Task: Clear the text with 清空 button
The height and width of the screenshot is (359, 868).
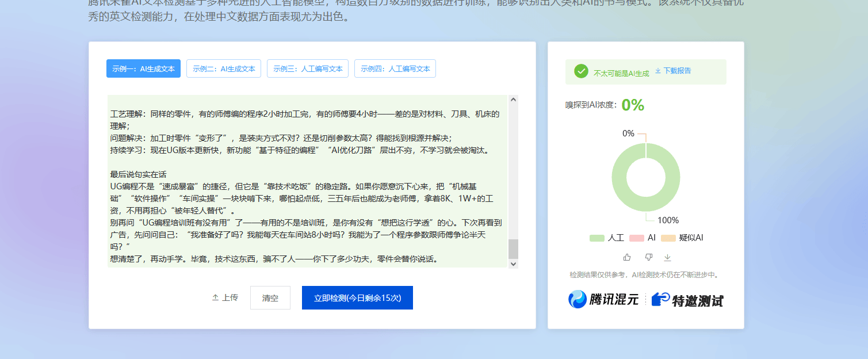Action: [x=270, y=297]
